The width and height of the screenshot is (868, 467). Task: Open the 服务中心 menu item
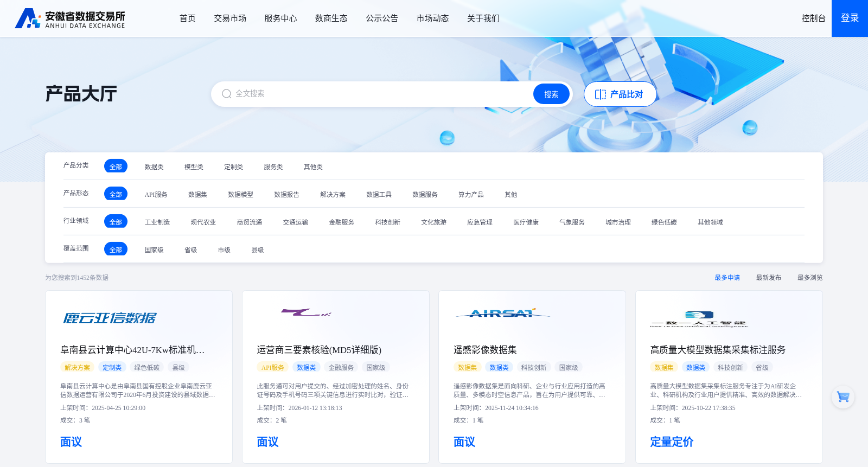click(x=280, y=18)
